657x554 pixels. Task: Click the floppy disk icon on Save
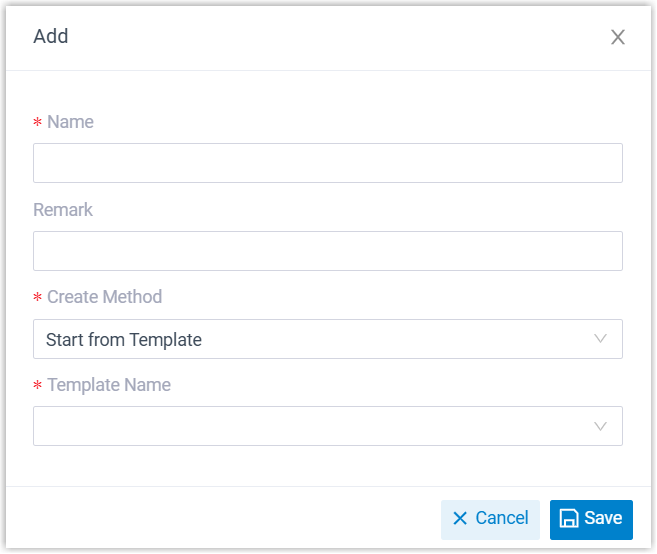[569, 518]
